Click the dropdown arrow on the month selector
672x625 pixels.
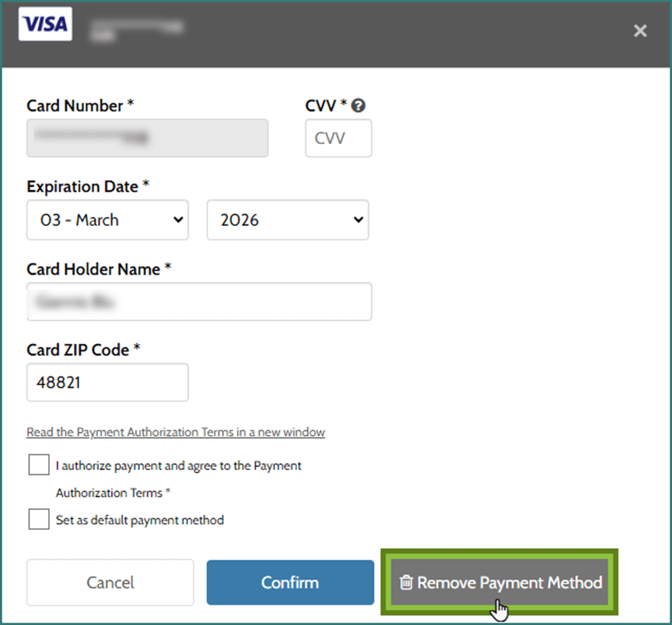177,220
